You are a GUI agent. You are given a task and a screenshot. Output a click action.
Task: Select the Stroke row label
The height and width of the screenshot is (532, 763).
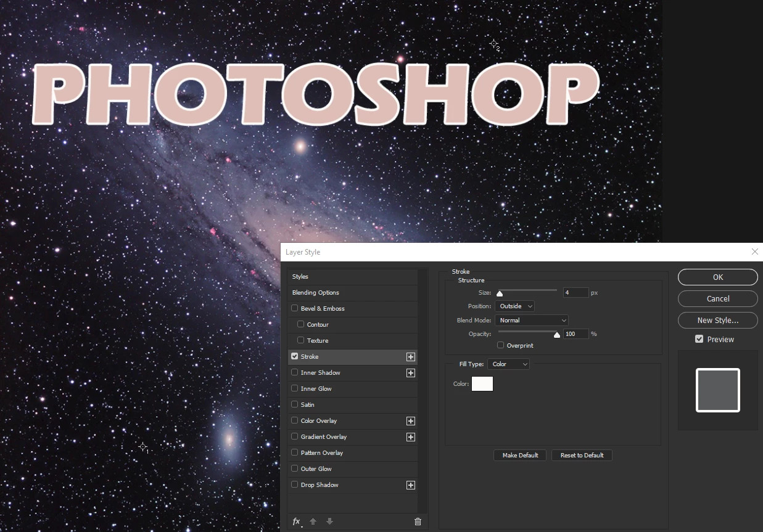310,357
